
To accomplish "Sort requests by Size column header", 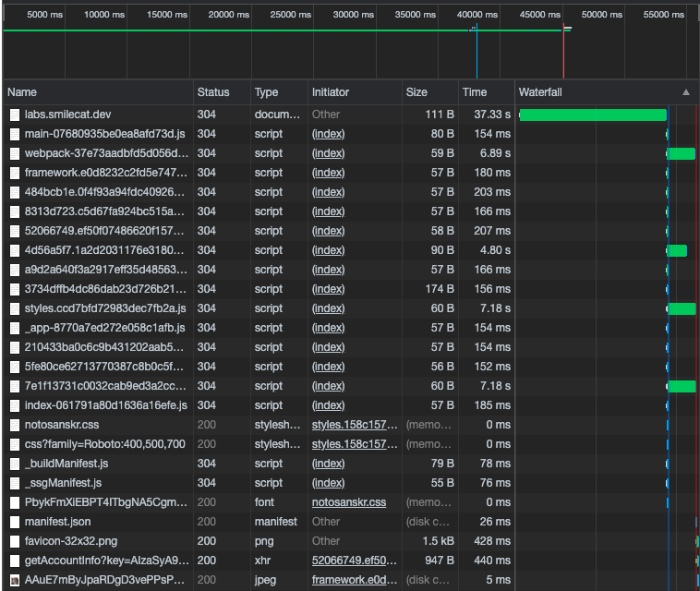I will 416,92.
